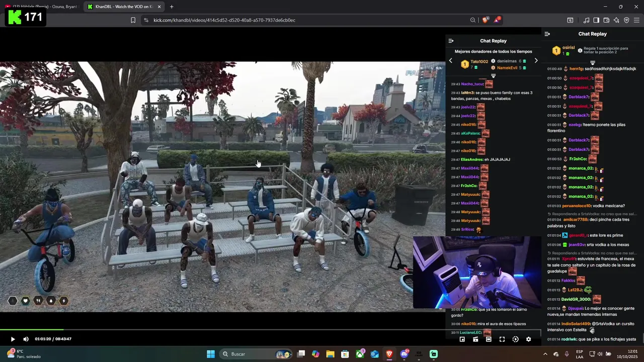Open the media control music note icon
This screenshot has height=362, width=644.
point(586,20)
